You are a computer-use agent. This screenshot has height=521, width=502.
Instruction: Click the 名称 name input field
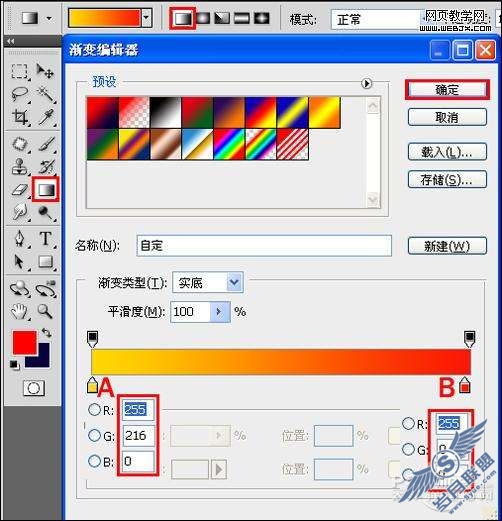(x=264, y=246)
